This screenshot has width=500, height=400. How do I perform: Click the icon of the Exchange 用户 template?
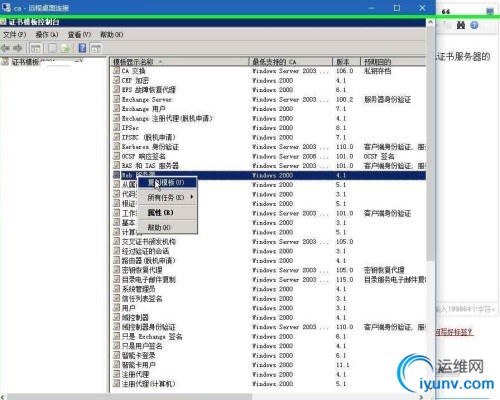[x=116, y=108]
